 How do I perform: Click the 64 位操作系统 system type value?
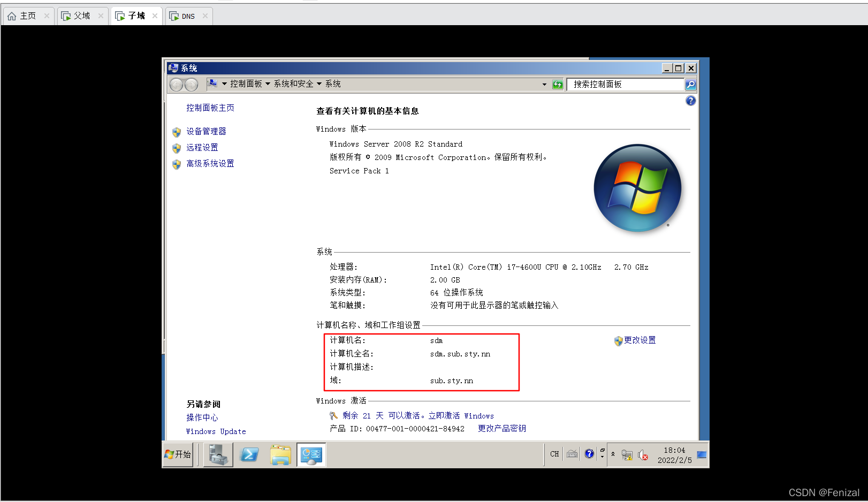pyautogui.click(x=456, y=293)
